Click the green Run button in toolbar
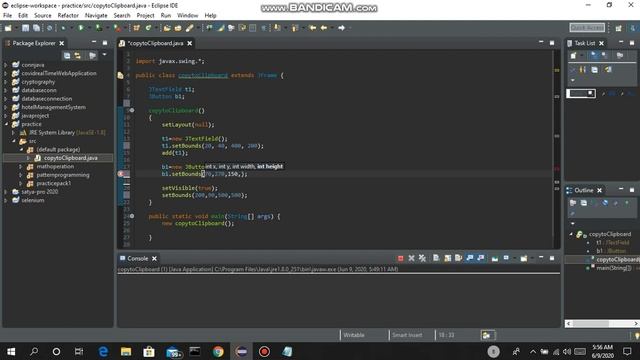The width and height of the screenshot is (640, 360). (81, 28)
